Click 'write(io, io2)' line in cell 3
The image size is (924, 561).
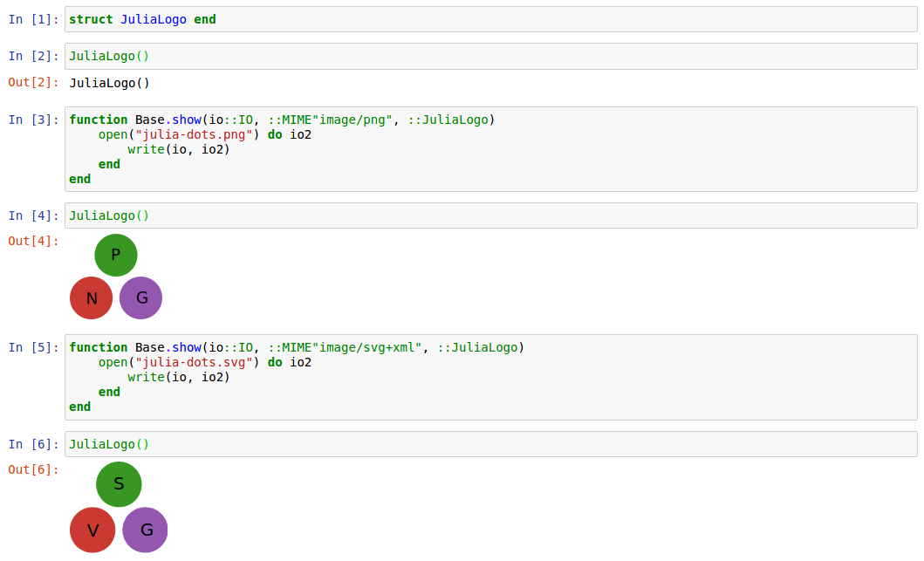[x=179, y=150]
